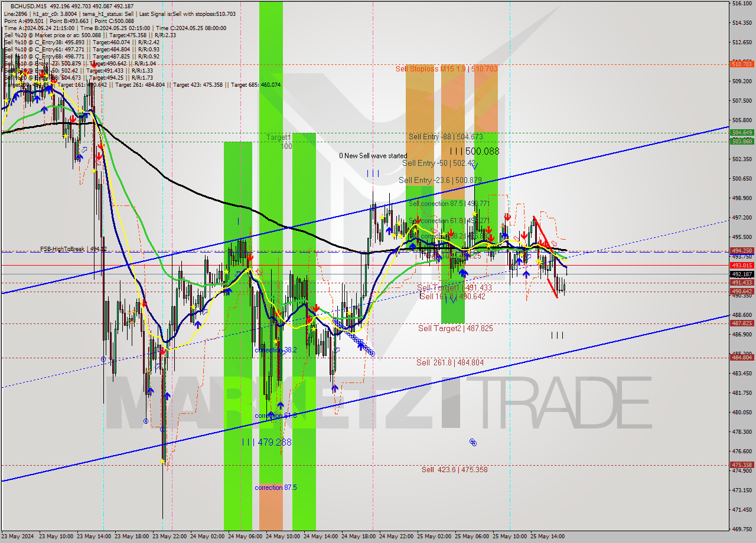Click the 'Point A:499.501' info text
The image size is (756, 543).
click(x=24, y=21)
